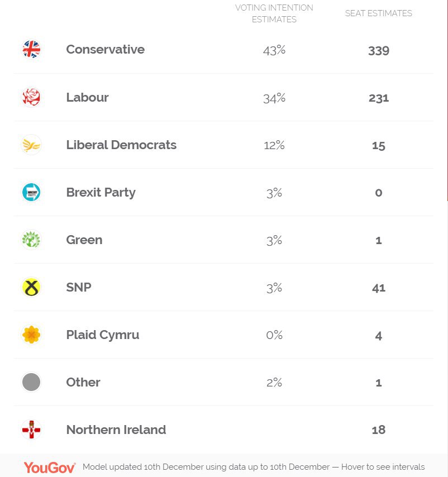Click Labour seat estimate 231
The width and height of the screenshot is (448, 477).
click(x=379, y=98)
